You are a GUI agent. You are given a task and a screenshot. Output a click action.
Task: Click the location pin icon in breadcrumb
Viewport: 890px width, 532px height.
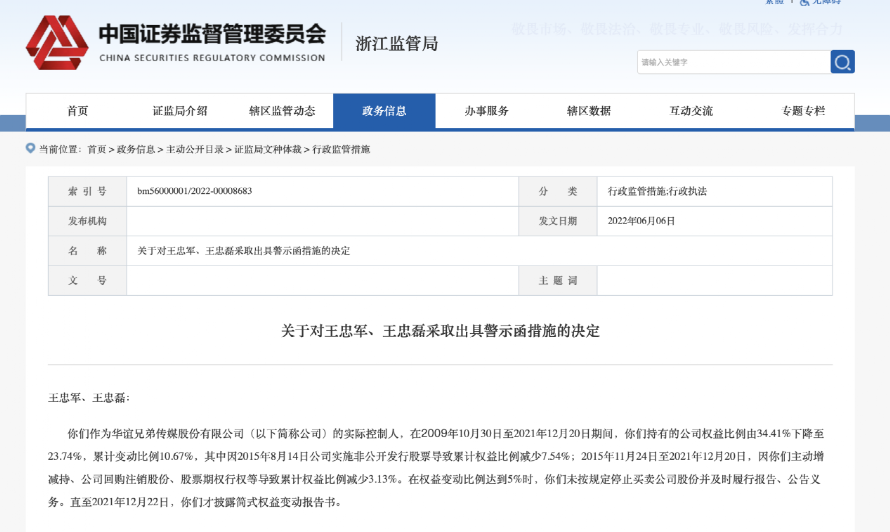point(31,149)
